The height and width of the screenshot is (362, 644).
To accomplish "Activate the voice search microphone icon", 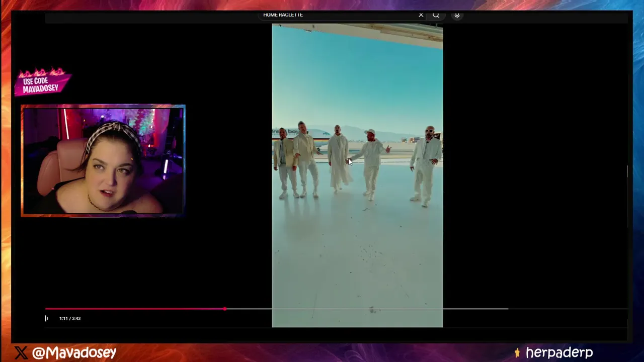I will click(x=457, y=15).
